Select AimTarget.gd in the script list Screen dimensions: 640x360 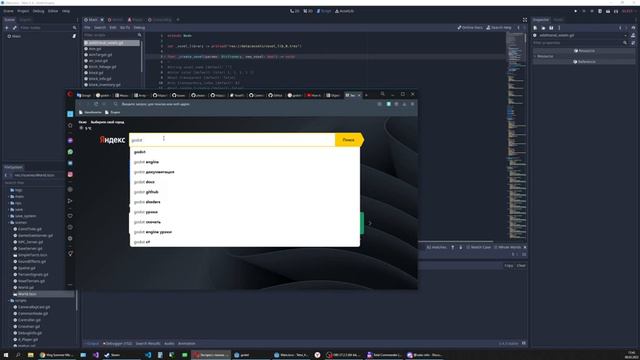[x=100, y=55]
